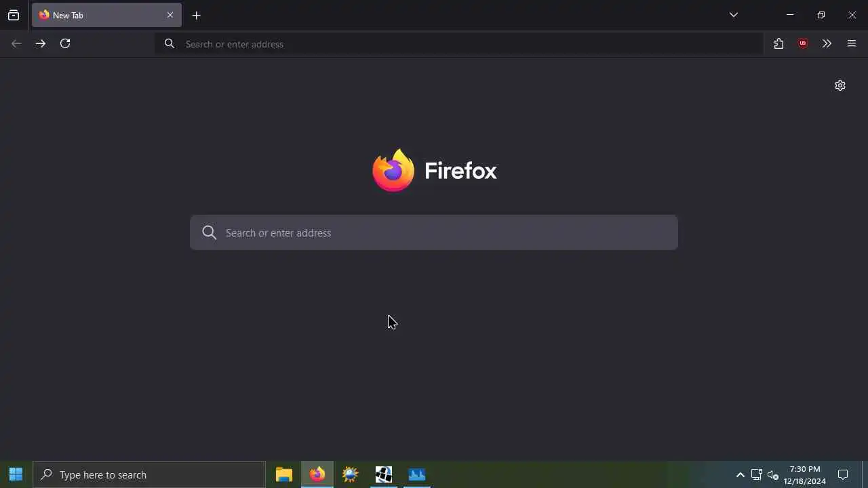Click taskbar 'Type here to search' box
The height and width of the screenshot is (488, 868).
[x=149, y=474]
